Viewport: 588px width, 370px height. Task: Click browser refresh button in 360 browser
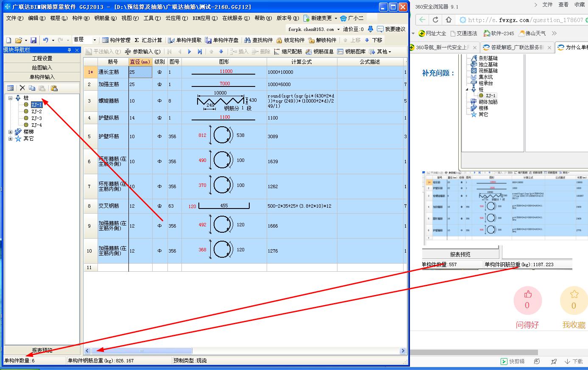point(435,19)
